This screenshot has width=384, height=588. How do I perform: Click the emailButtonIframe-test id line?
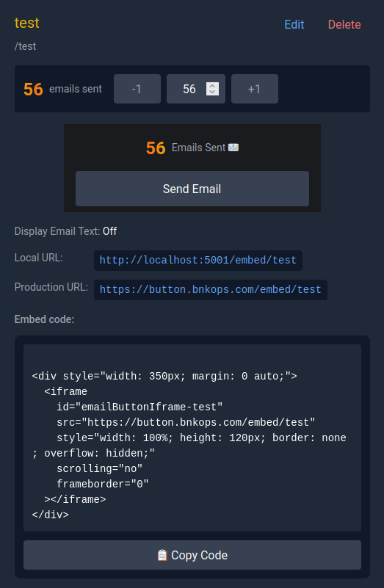(x=140, y=407)
